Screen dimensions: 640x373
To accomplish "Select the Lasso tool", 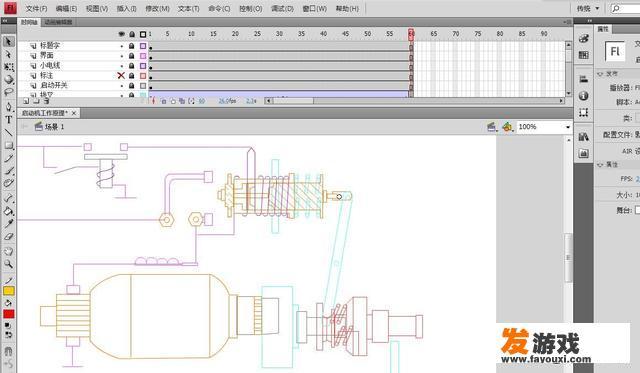I will click(x=9, y=92).
